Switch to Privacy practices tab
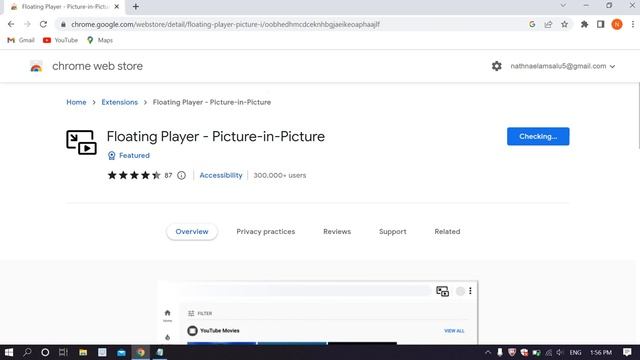 (x=266, y=231)
